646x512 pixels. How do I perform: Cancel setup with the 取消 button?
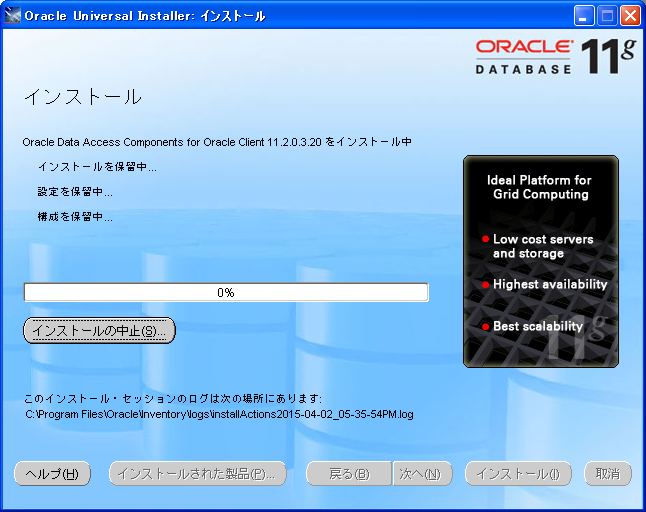coord(607,474)
